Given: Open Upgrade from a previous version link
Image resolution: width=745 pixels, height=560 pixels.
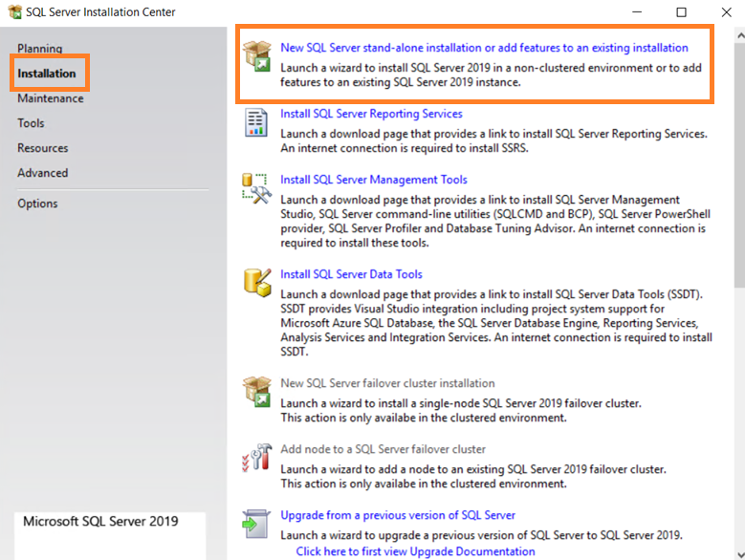Looking at the screenshot, I should (x=398, y=515).
